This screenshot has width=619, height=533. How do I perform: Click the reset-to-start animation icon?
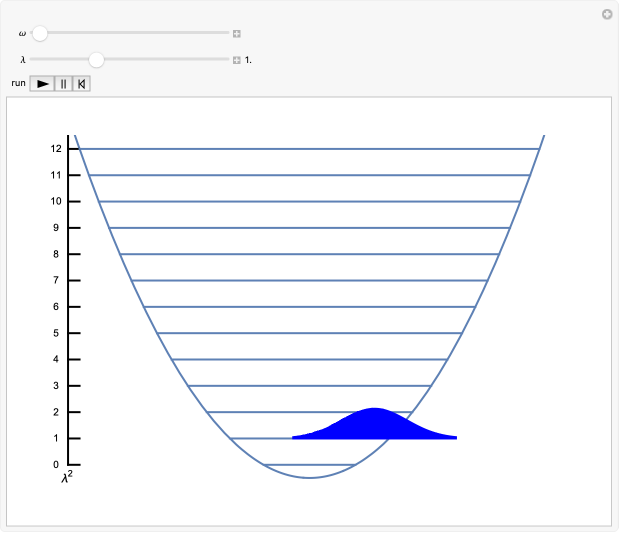pyautogui.click(x=81, y=84)
